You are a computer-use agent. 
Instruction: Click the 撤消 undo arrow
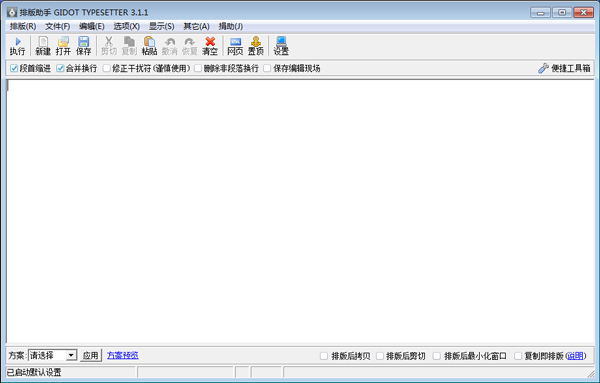click(170, 46)
